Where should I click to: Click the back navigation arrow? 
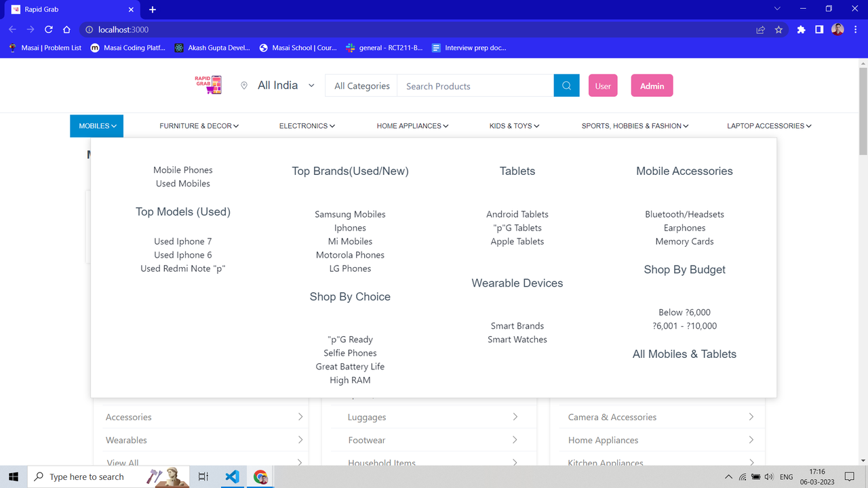[x=12, y=30]
